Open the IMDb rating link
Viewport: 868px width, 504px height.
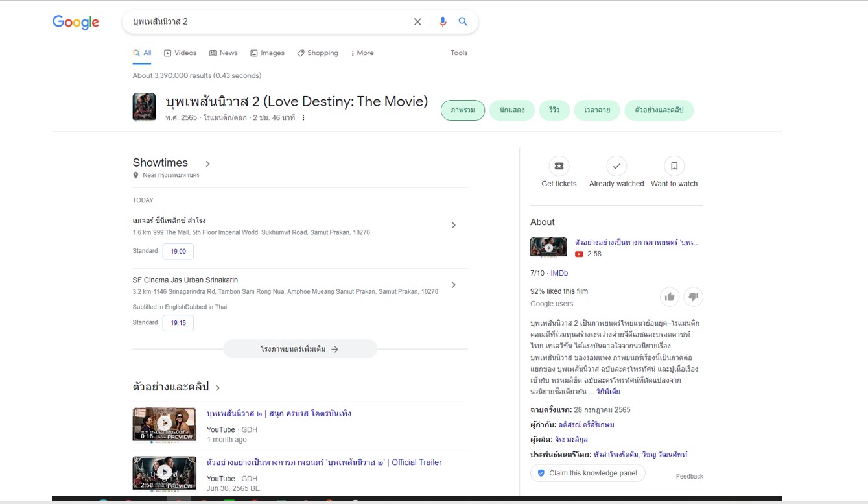point(559,274)
